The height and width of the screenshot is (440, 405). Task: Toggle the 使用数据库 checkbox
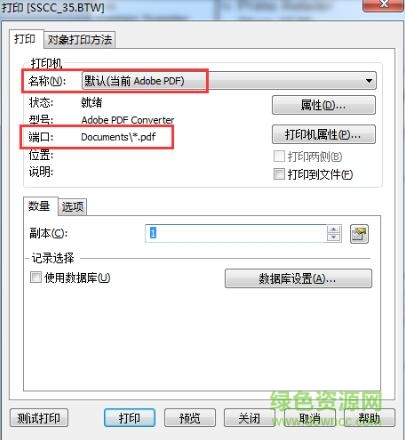tap(36, 277)
